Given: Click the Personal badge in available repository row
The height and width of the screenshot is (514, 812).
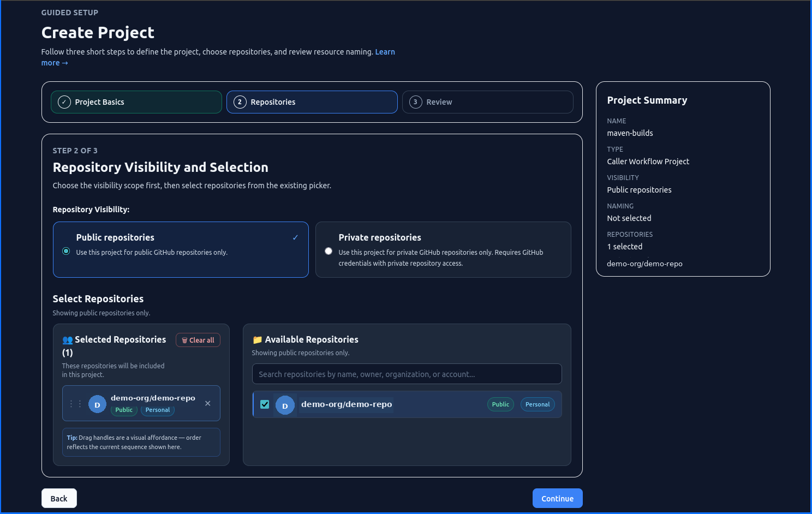Looking at the screenshot, I should pyautogui.click(x=538, y=404).
